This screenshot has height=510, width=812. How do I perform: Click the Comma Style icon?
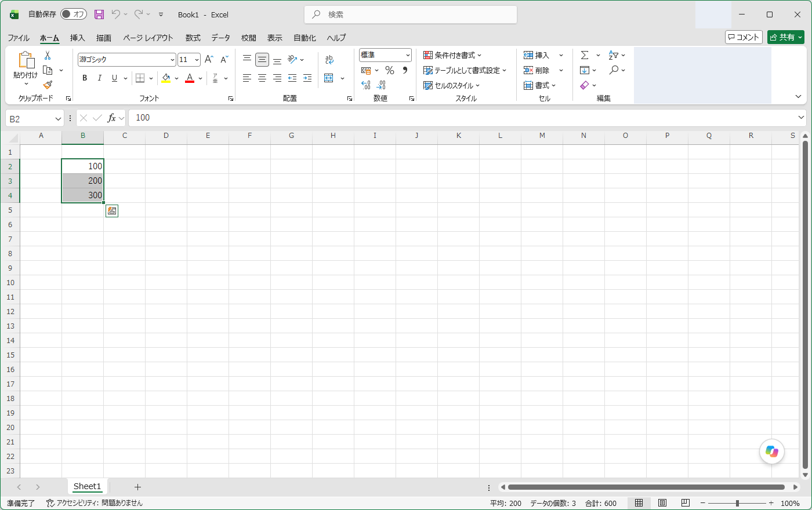[405, 70]
